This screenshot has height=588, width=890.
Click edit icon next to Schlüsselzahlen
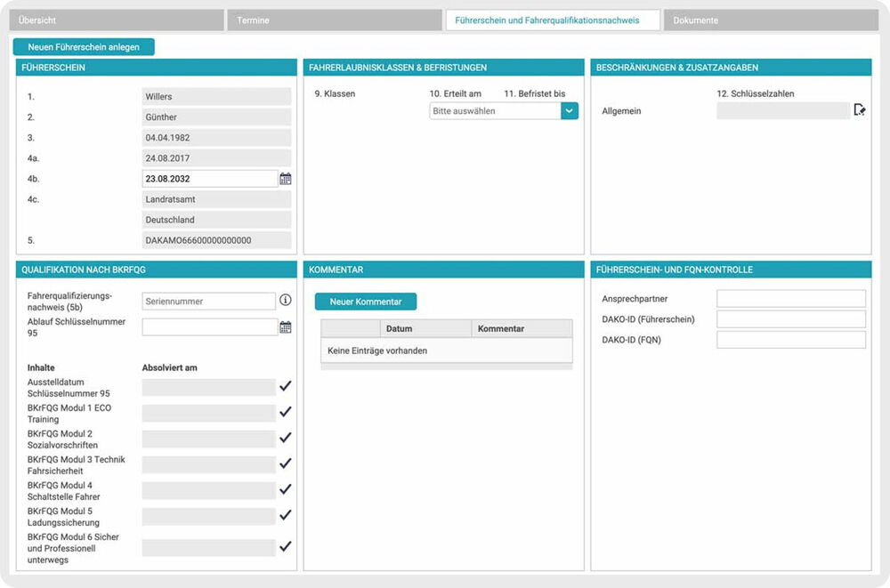859,110
